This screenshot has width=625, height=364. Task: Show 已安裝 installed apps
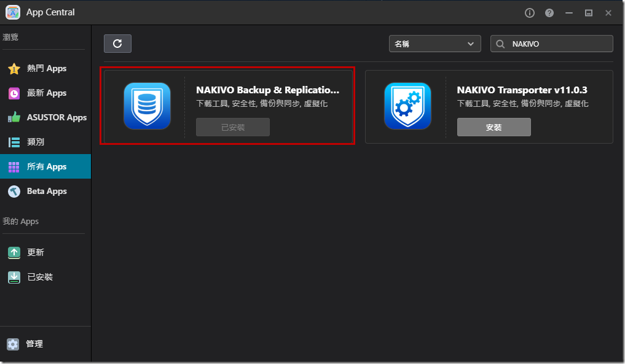pyautogui.click(x=45, y=277)
